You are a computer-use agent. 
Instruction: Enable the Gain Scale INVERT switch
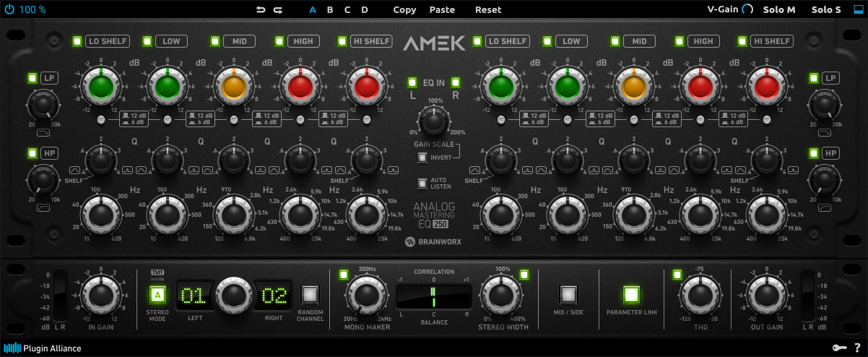click(422, 157)
